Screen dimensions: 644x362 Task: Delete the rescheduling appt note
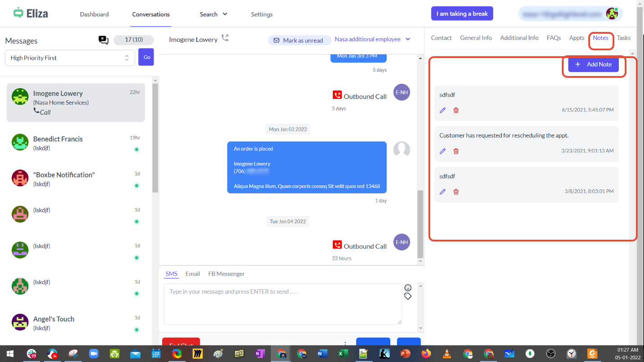tap(456, 151)
